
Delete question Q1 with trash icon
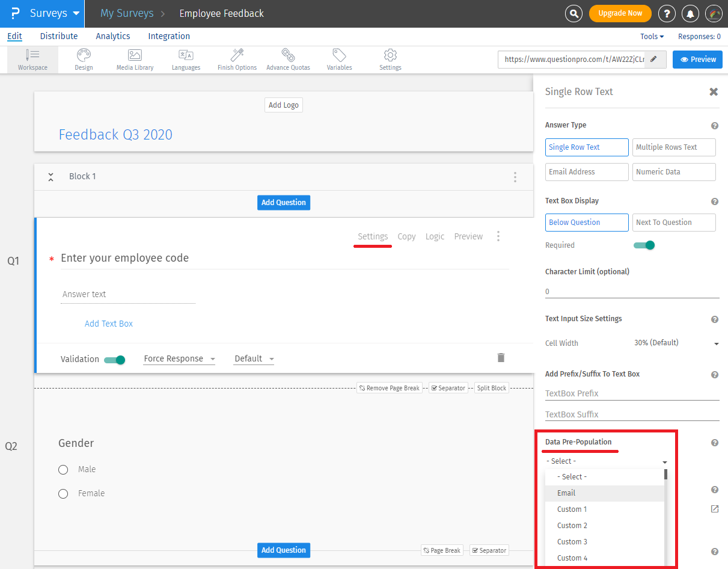tap(501, 358)
